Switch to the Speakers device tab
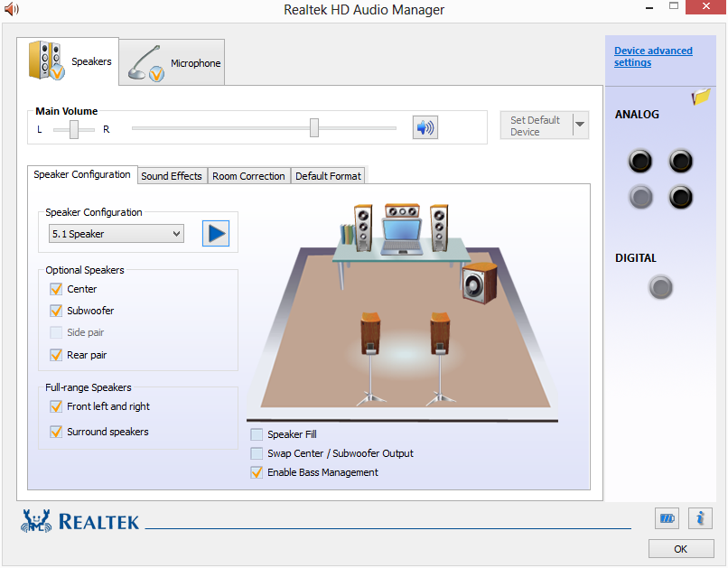The image size is (728, 568). (68, 61)
